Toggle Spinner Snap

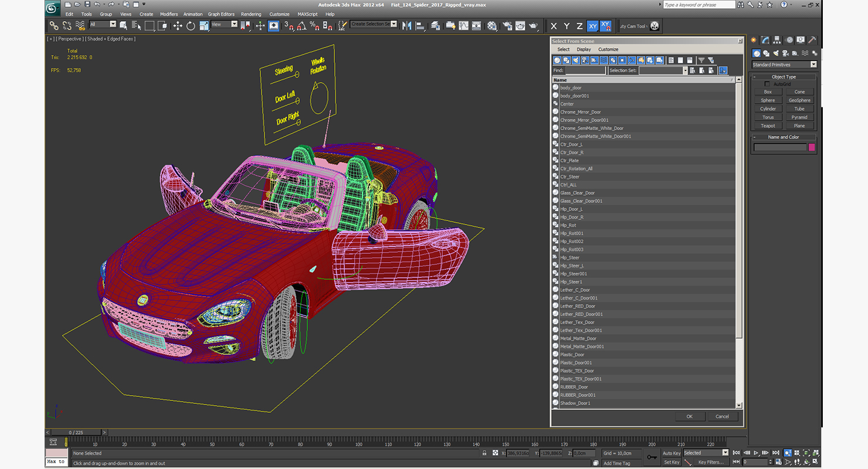click(327, 26)
